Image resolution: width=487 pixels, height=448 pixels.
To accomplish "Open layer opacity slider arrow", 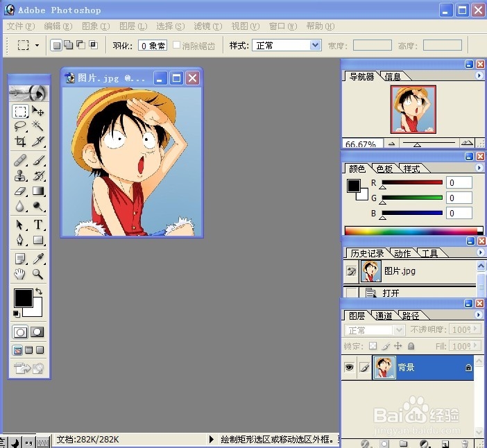I will [475, 329].
